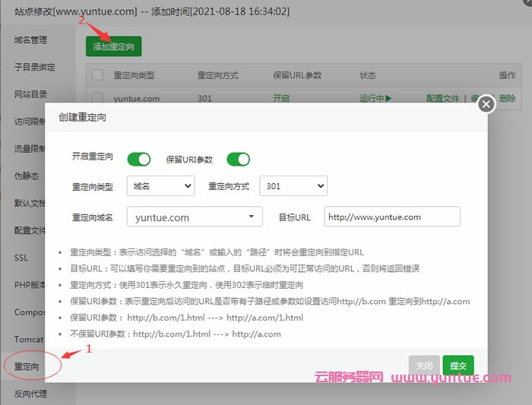This screenshot has height=405, width=532.
Task: Select the 重定向 sidebar tab
Action: click(26, 366)
